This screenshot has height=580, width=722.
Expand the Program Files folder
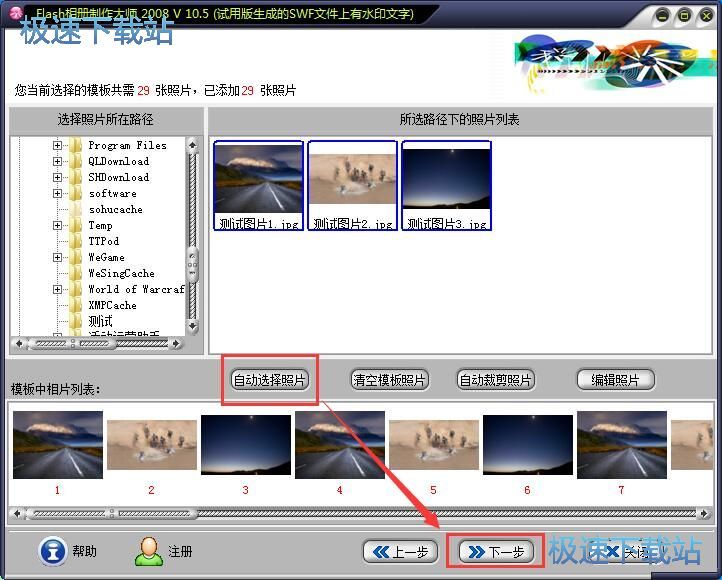57,145
